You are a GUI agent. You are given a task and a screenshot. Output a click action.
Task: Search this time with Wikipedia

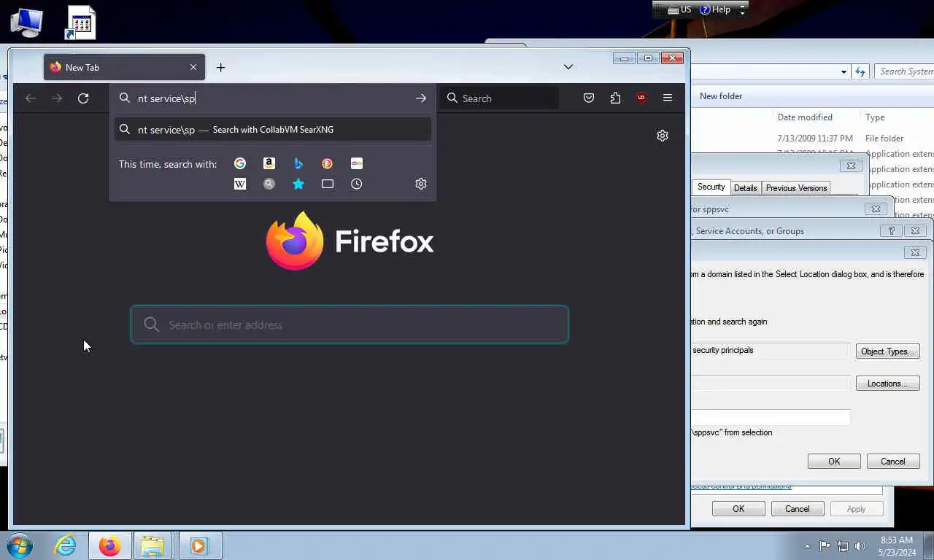coord(240,184)
